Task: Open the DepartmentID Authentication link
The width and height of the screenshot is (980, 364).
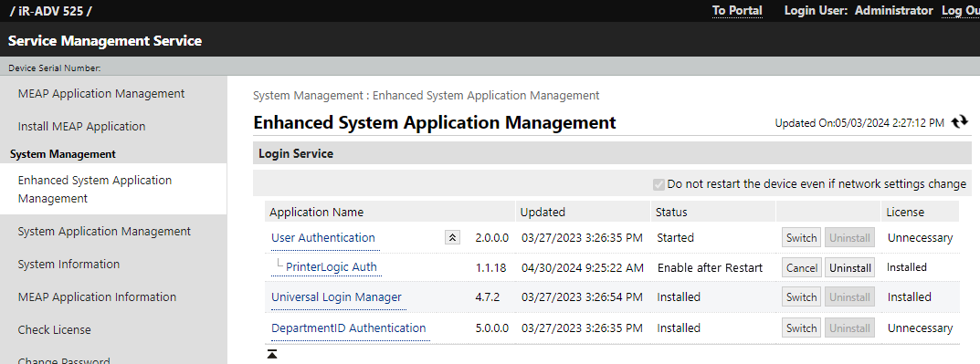Action: pos(349,328)
